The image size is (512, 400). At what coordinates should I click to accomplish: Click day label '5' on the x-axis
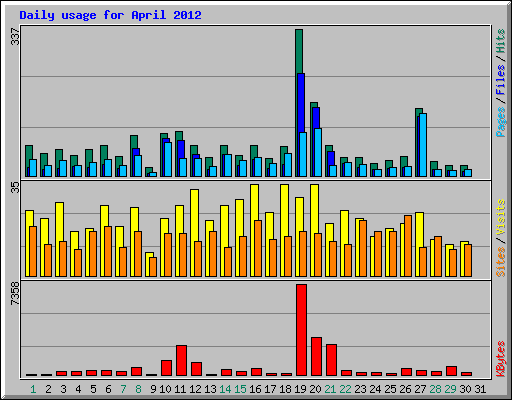coord(93,389)
